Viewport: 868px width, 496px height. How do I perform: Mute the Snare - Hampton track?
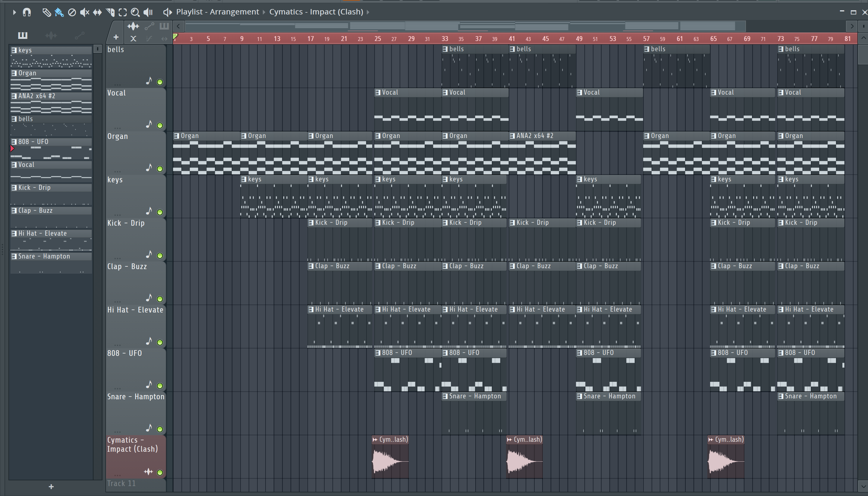[x=160, y=429]
